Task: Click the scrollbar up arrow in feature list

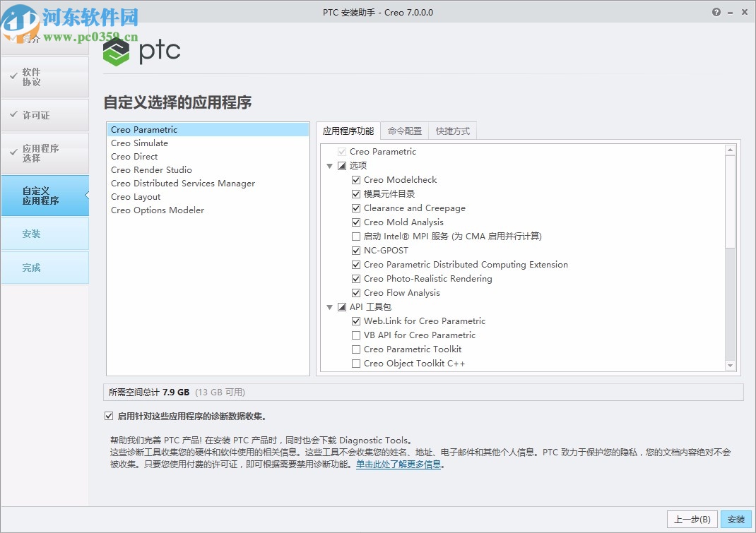Action: [731, 149]
